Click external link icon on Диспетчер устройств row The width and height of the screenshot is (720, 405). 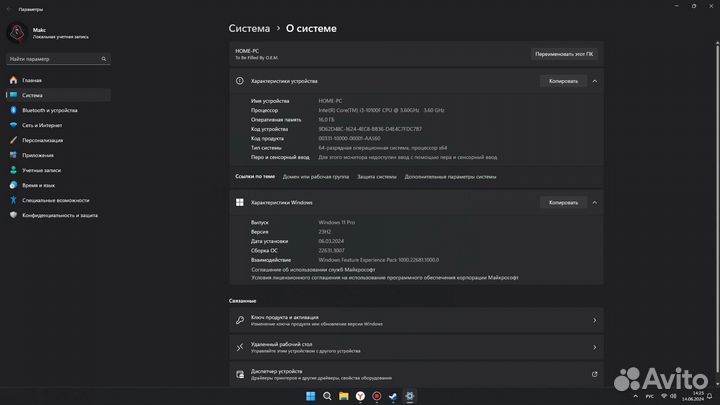(595, 374)
